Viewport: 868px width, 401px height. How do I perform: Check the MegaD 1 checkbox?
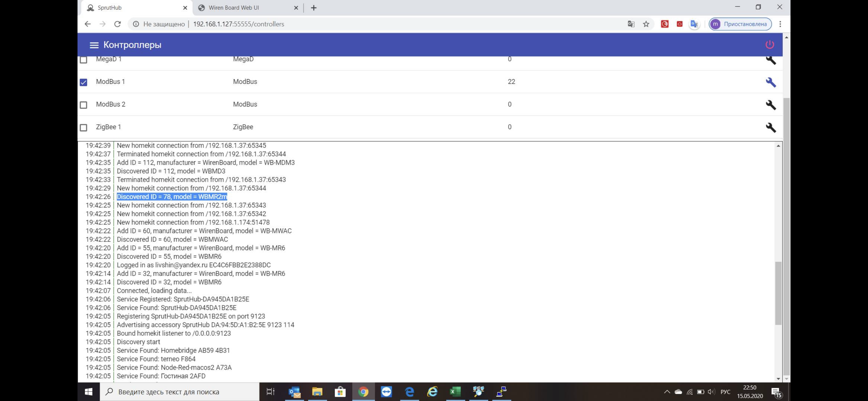click(x=84, y=60)
